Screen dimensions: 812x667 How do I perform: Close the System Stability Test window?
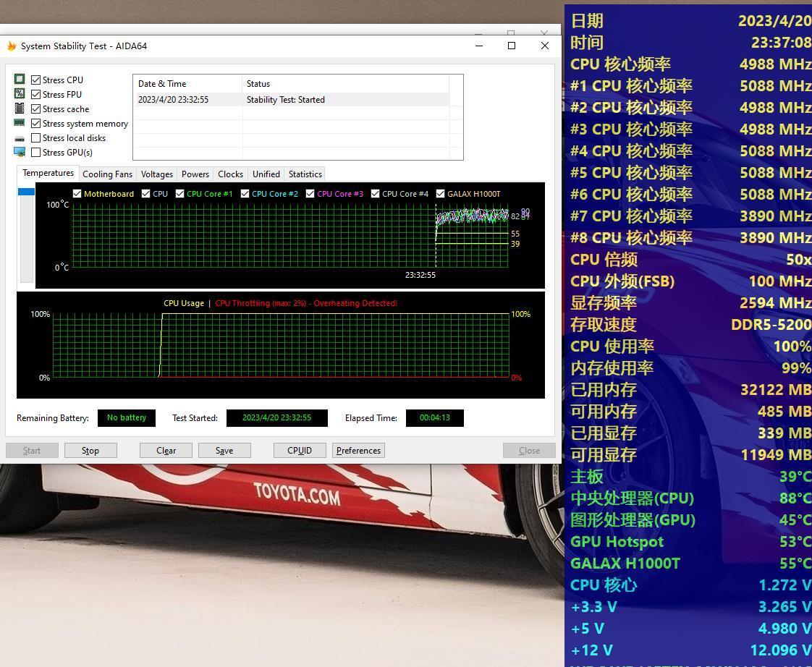point(545,46)
